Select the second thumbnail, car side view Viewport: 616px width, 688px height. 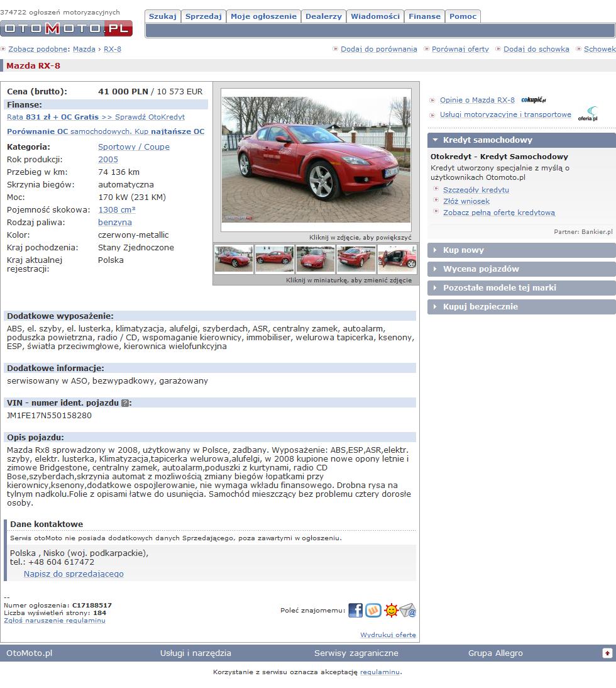click(275, 259)
